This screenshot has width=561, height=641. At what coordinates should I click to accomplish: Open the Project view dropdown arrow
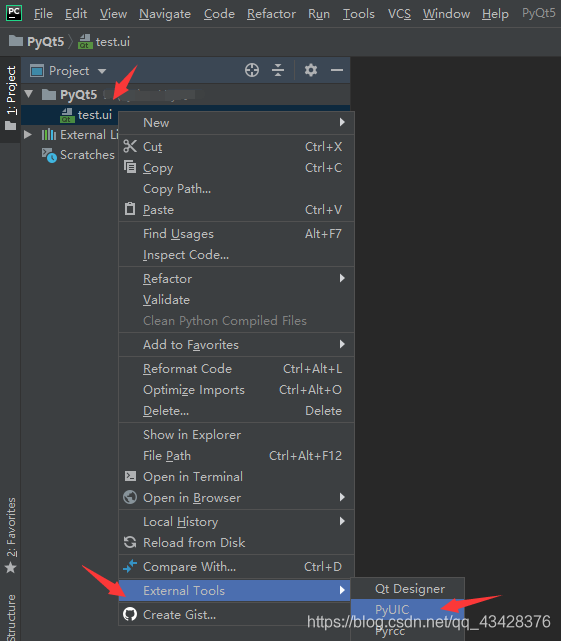(x=102, y=72)
